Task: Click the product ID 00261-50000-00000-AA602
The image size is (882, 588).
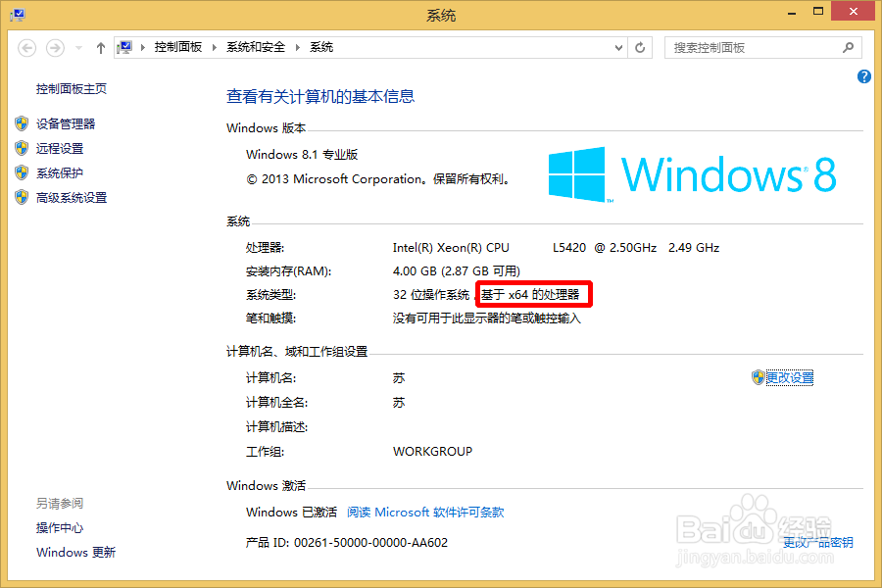Action: (x=370, y=543)
